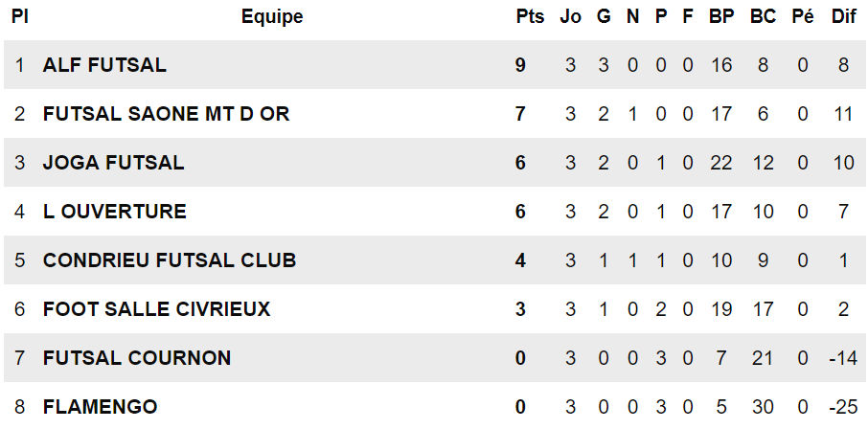This screenshot has height=429, width=868.
Task: Select the FLAMENGO team row
Action: (x=434, y=407)
